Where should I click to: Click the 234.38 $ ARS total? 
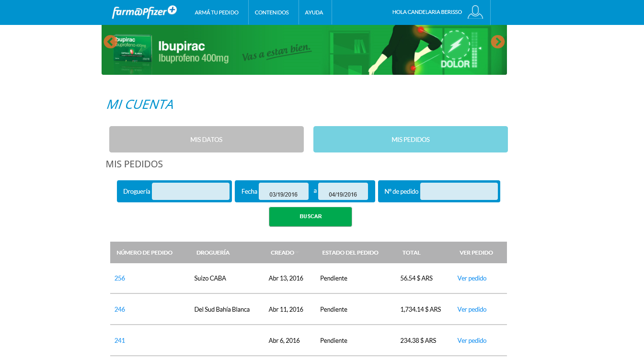(418, 340)
